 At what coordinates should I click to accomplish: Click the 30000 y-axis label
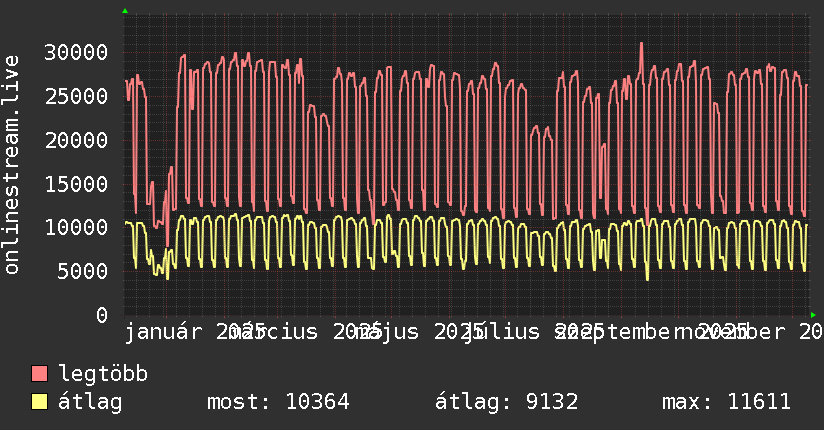76,53
